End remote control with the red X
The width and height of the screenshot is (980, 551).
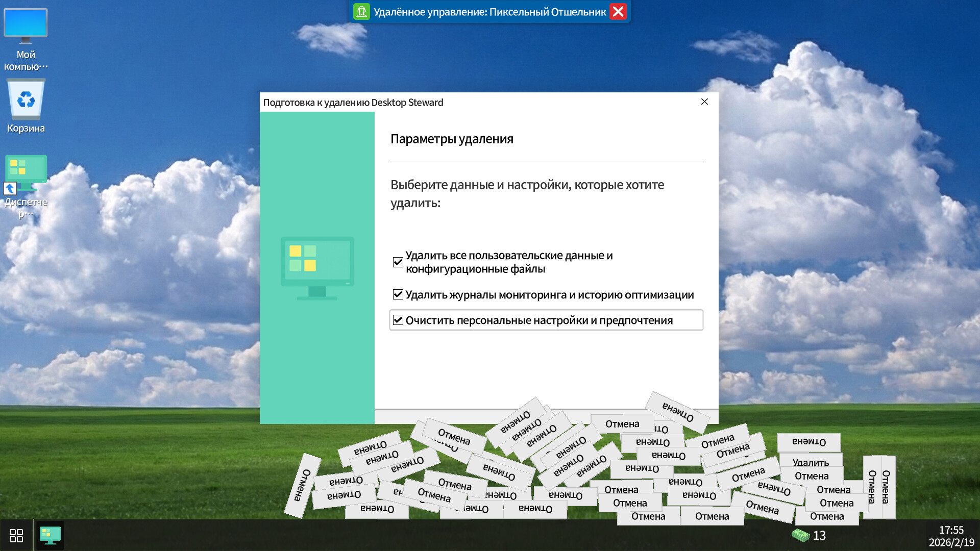(x=618, y=12)
